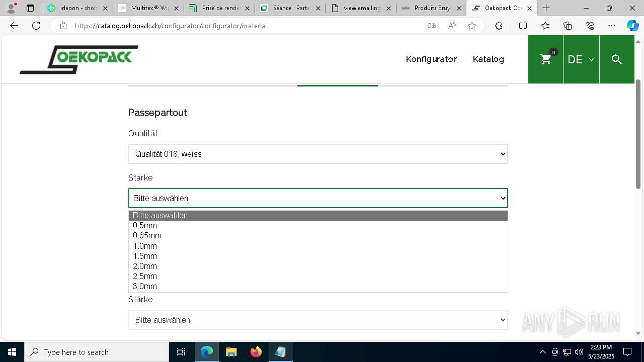This screenshot has width=644, height=362.
Task: Open the volume control icon
Action: click(x=579, y=352)
